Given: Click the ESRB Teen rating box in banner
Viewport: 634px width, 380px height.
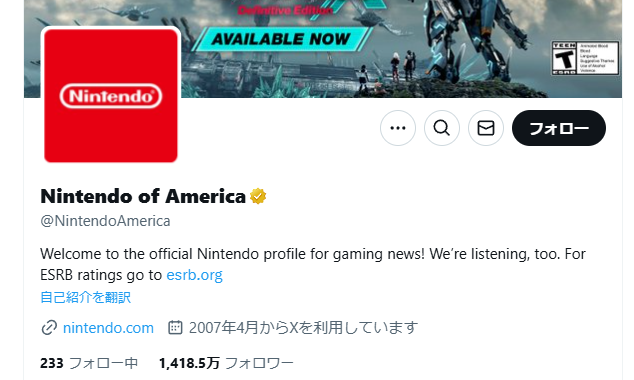Looking at the screenshot, I should point(585,58).
